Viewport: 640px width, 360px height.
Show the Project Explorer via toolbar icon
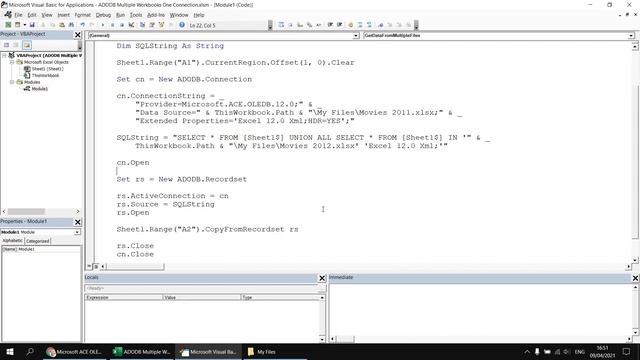(x=142, y=25)
